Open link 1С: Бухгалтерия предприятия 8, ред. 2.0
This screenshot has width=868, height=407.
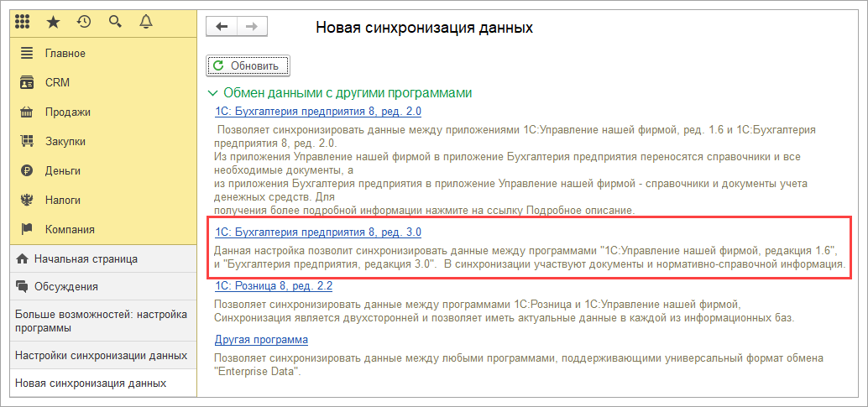[318, 112]
